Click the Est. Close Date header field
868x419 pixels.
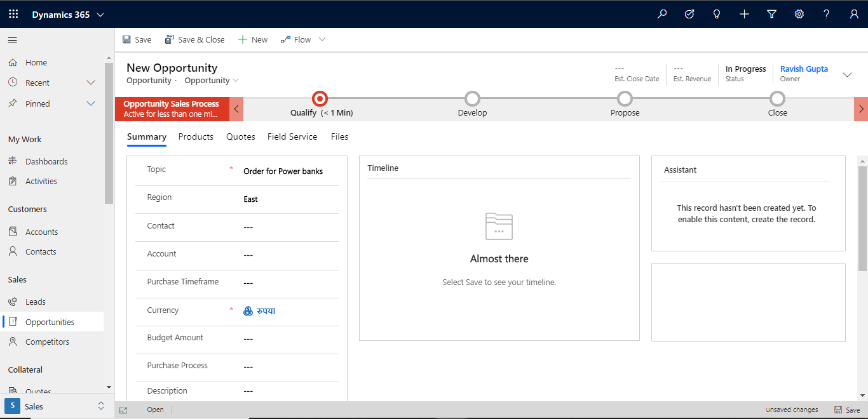(637, 73)
